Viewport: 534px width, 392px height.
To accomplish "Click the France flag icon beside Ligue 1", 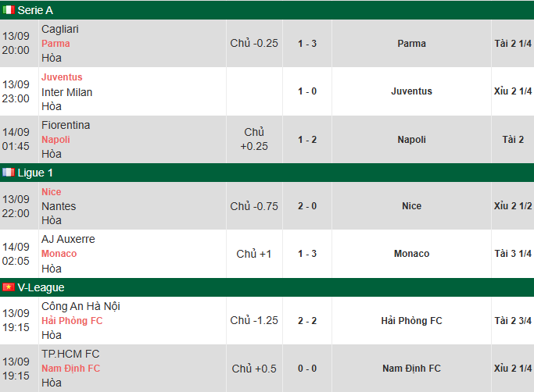I will point(8,173).
